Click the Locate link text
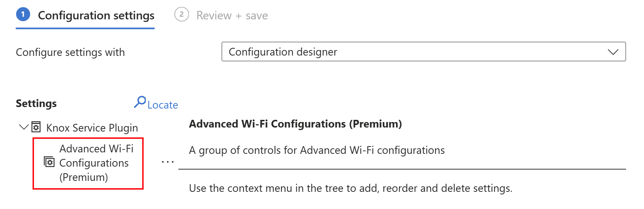 (163, 105)
